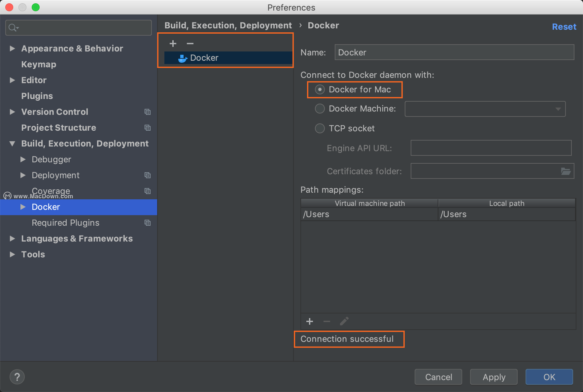Image resolution: width=583 pixels, height=392 pixels.
Task: Click Local path column header
Action: click(x=507, y=203)
